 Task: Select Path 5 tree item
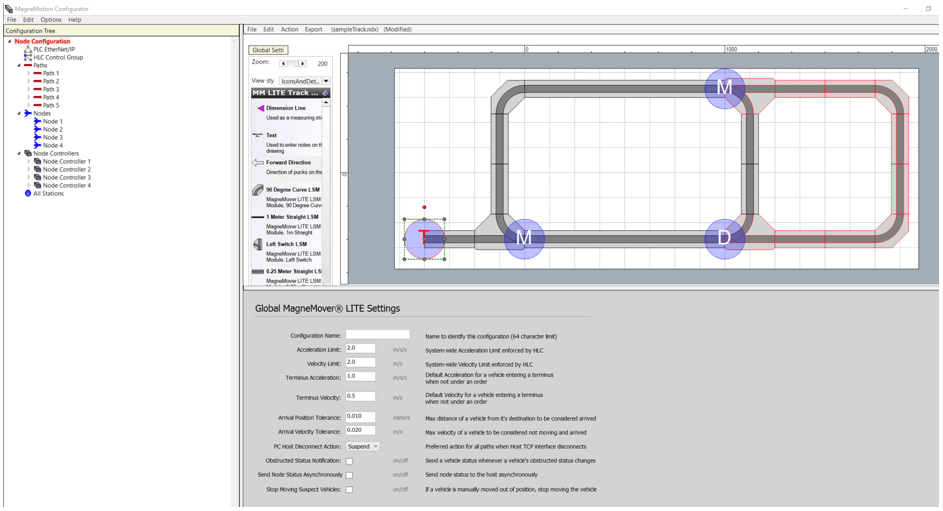51,105
